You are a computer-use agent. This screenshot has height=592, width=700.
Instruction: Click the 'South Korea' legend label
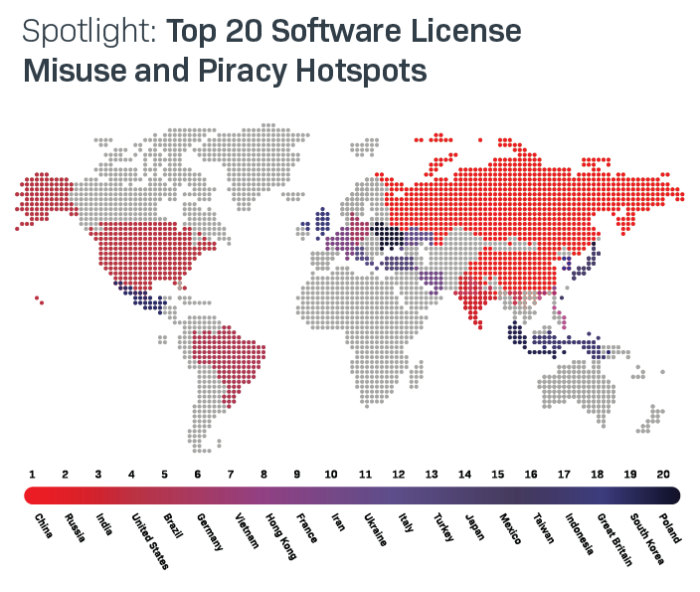(647, 538)
